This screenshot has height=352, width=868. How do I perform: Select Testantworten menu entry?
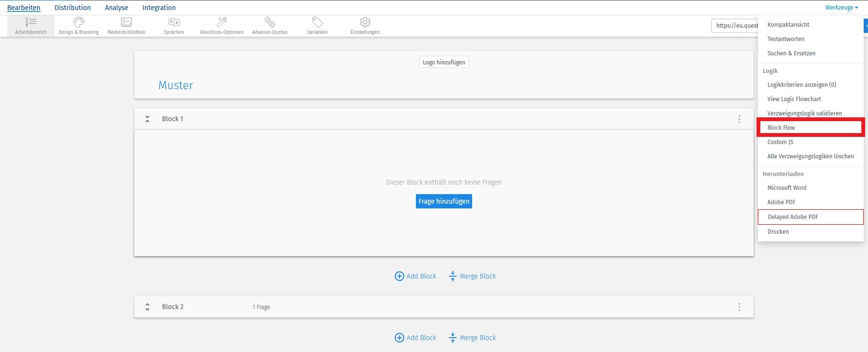(x=810, y=39)
